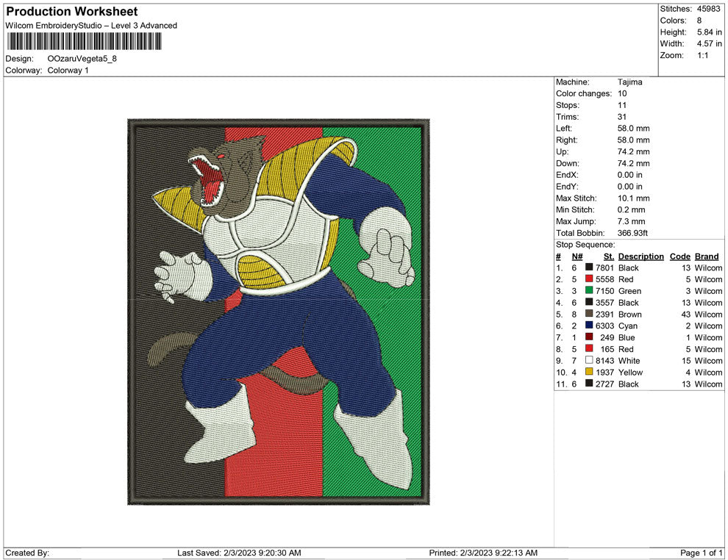
Task: Click the Page 1 of 1 indicator
Action: [701, 553]
